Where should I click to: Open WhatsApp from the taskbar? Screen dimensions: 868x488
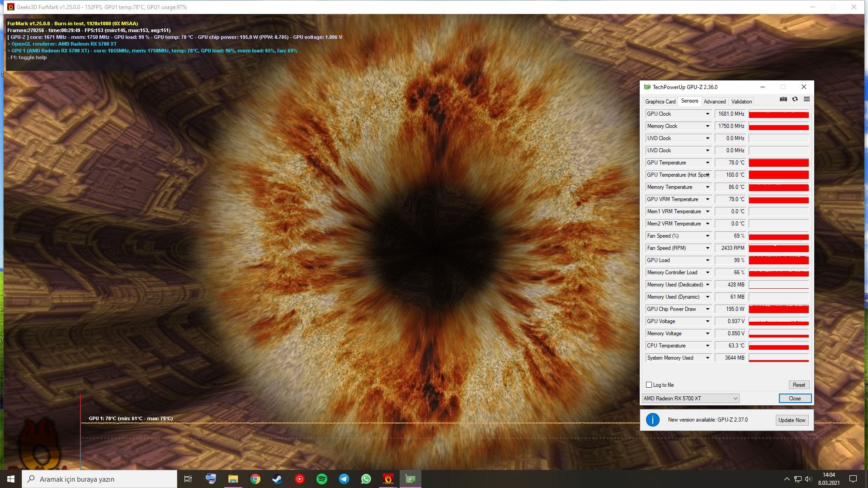click(x=366, y=479)
